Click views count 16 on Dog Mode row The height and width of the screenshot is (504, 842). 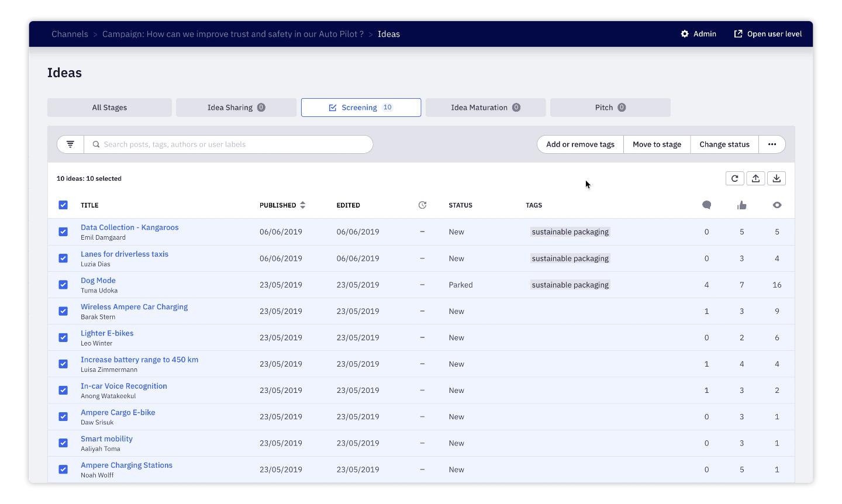tap(777, 285)
